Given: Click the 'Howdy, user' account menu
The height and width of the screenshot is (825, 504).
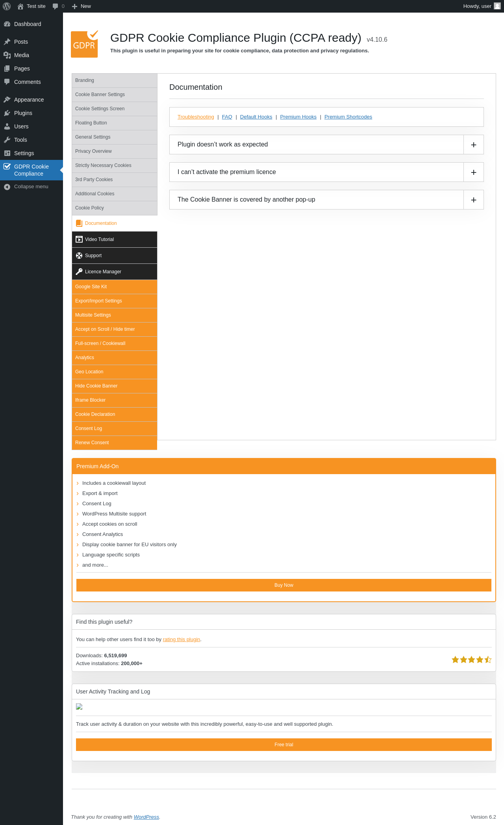Looking at the screenshot, I should click(482, 6).
